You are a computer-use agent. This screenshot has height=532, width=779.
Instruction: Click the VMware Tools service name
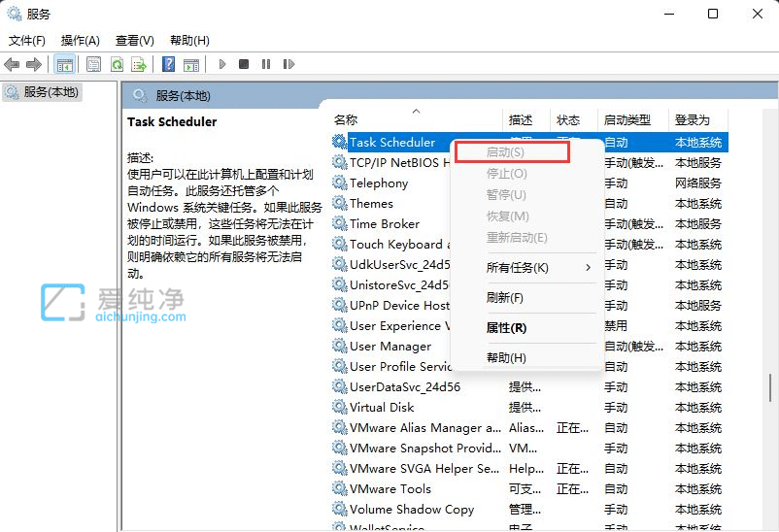point(390,488)
